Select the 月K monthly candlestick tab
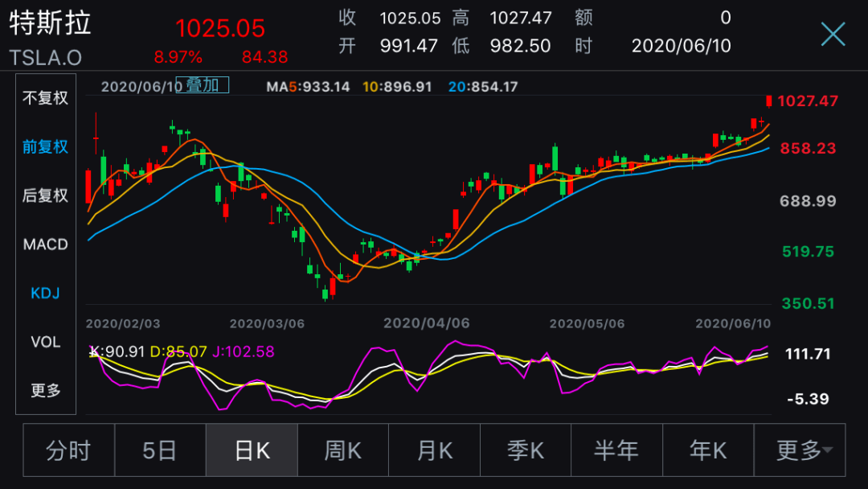The width and height of the screenshot is (868, 489). point(434,450)
